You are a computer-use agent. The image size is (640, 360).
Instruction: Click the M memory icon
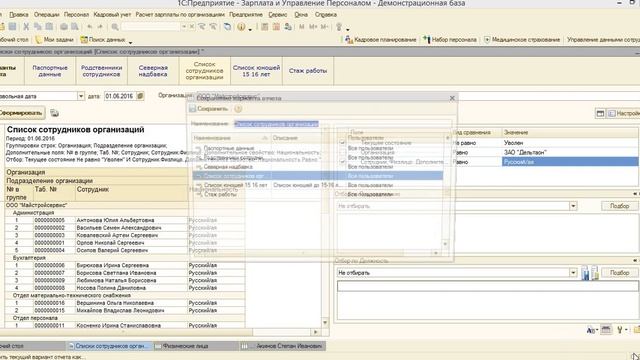(x=302, y=27)
